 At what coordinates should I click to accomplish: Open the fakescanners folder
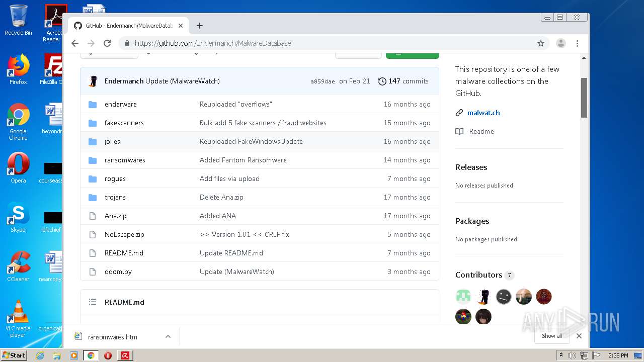[x=124, y=123]
